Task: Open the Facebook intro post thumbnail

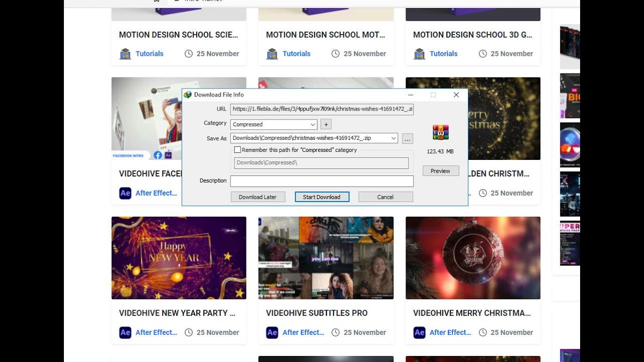Action: [146, 119]
